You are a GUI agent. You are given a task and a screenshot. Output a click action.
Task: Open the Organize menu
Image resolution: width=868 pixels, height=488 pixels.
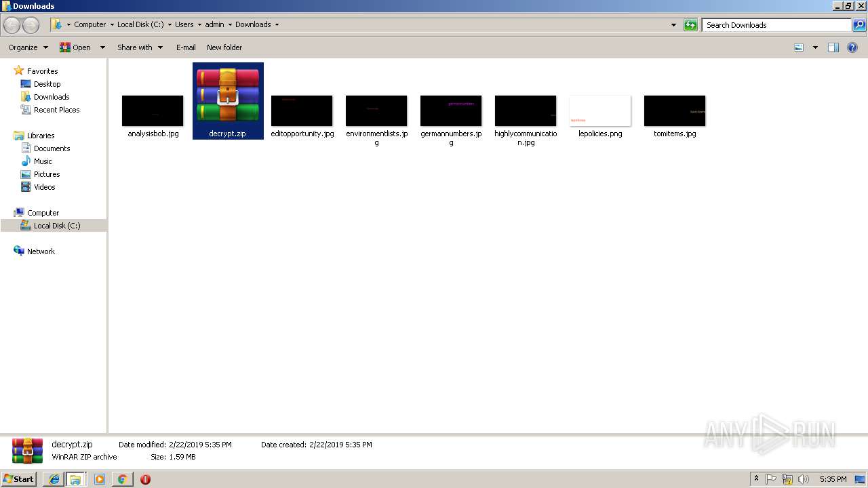click(x=28, y=47)
